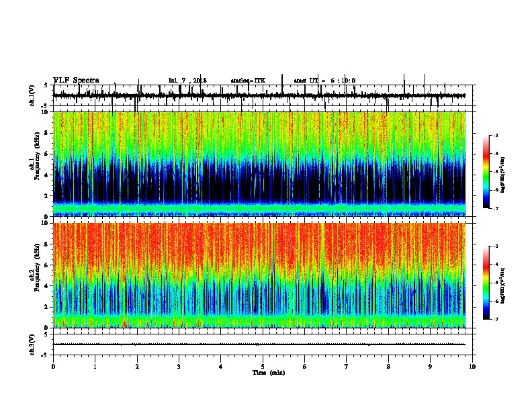Click the "4" kHz tick of ch.1 spectrogram
The image size is (532, 411).
(46, 175)
